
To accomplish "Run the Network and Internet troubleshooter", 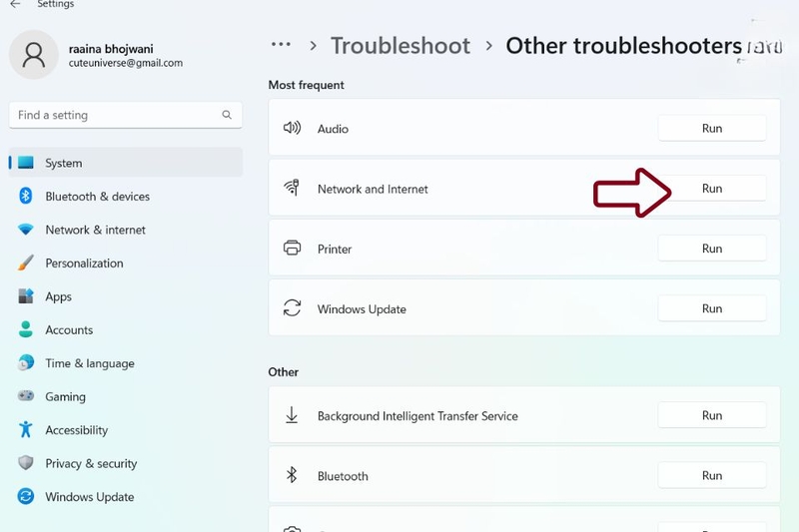I will click(712, 189).
